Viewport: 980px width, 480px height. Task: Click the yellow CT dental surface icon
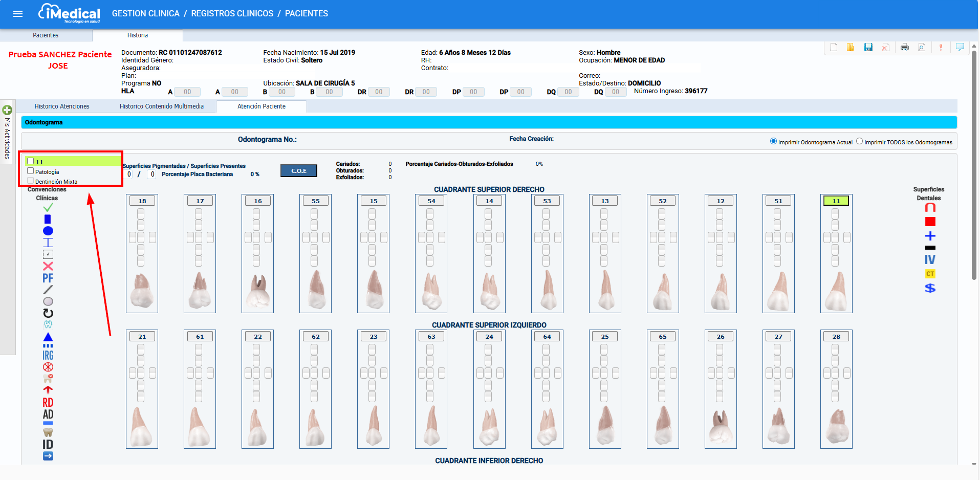(930, 274)
